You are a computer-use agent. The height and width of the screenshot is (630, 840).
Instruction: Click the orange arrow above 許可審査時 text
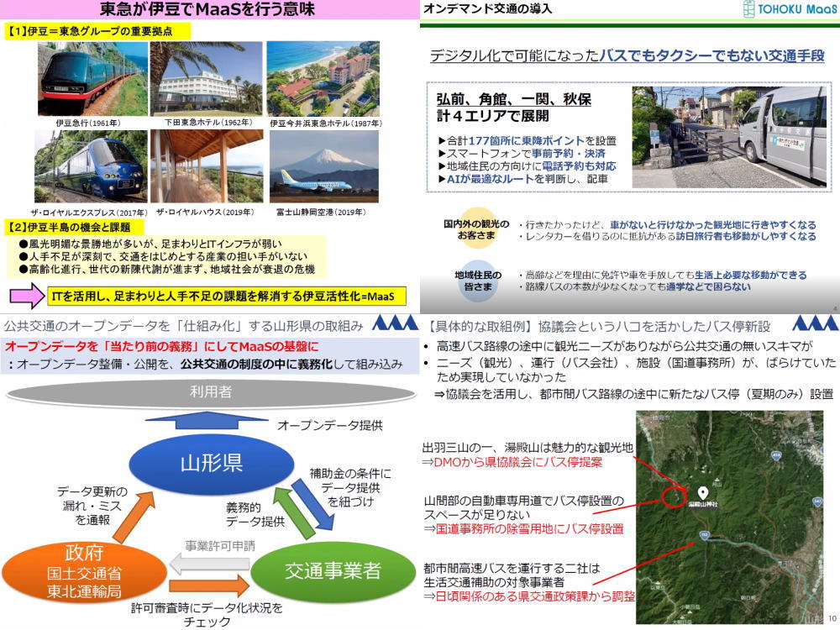click(209, 586)
